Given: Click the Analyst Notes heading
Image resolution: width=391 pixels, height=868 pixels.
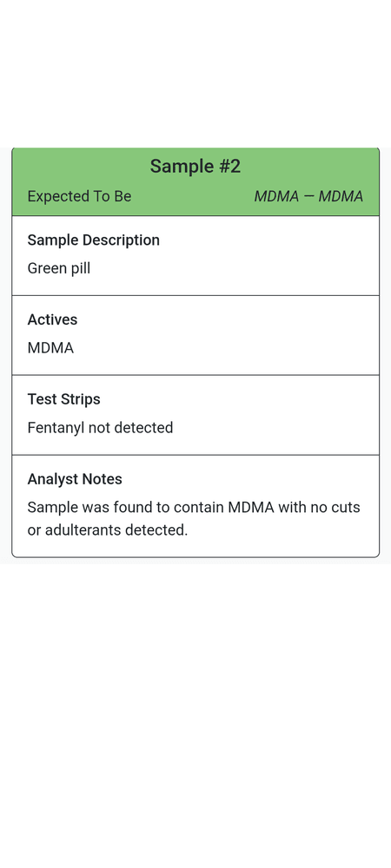Looking at the screenshot, I should tap(75, 479).
